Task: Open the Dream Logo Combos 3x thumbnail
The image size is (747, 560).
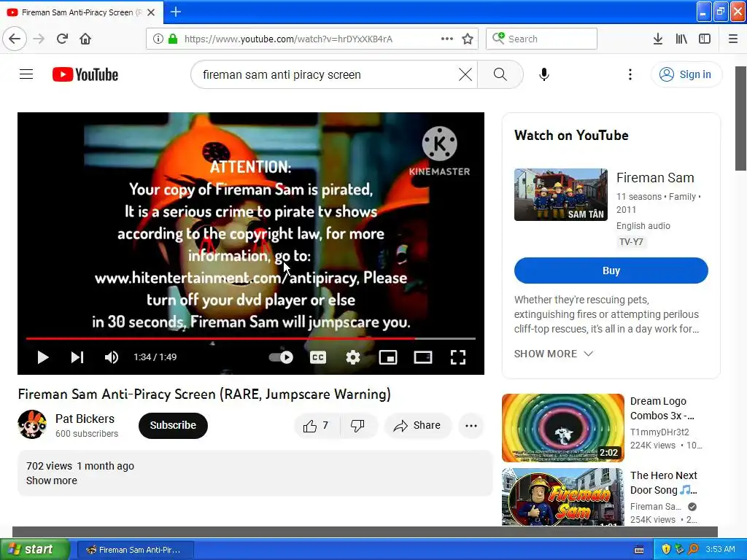Action: point(563,427)
